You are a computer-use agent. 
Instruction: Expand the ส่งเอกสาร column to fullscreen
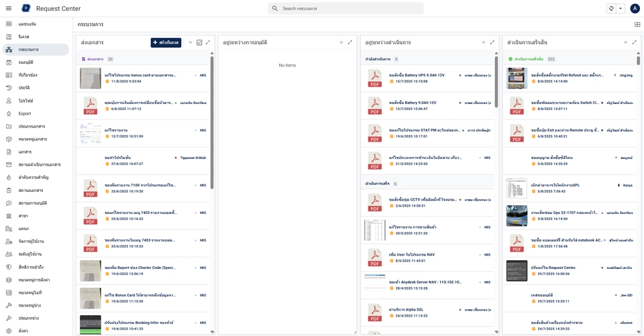coord(208,43)
